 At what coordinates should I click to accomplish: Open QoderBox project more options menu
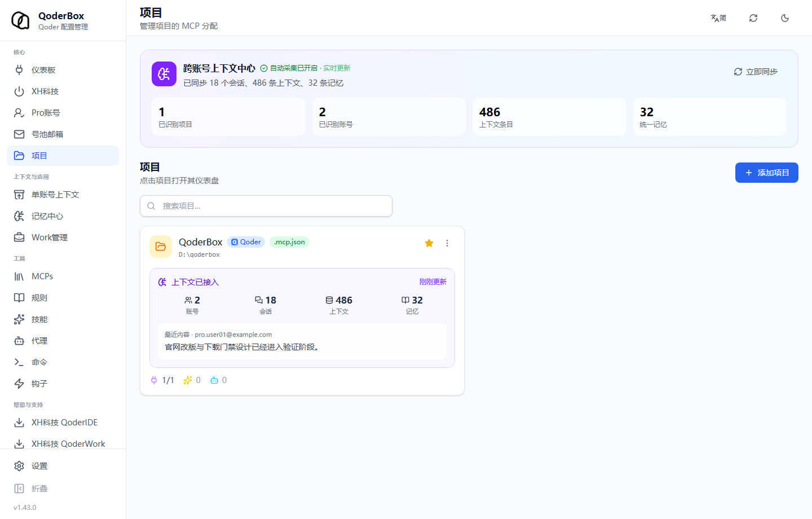[447, 243]
